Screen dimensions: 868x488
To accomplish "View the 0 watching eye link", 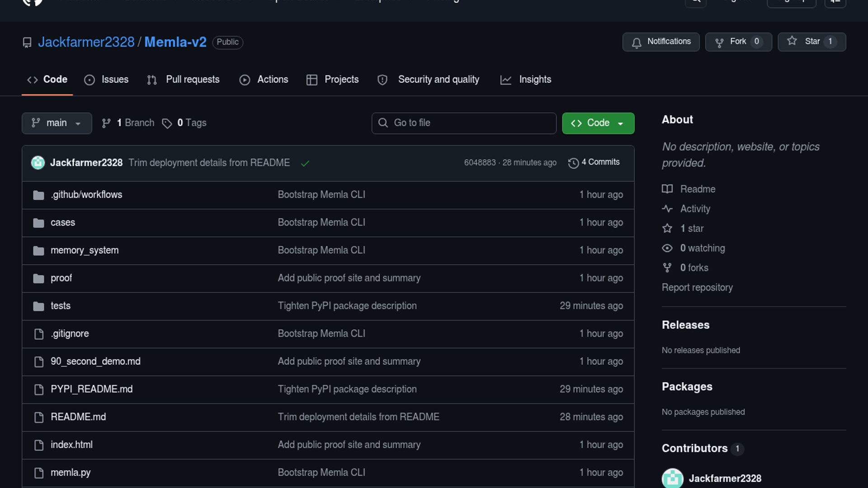I will 702,248.
